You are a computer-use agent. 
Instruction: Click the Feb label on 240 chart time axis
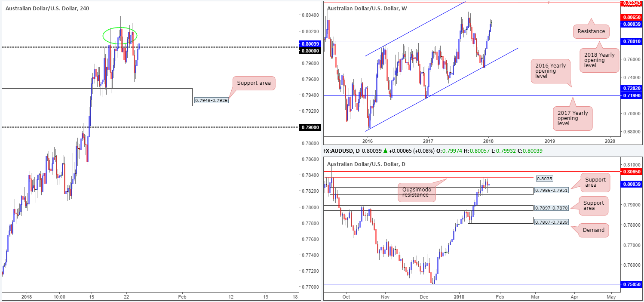[182, 297]
